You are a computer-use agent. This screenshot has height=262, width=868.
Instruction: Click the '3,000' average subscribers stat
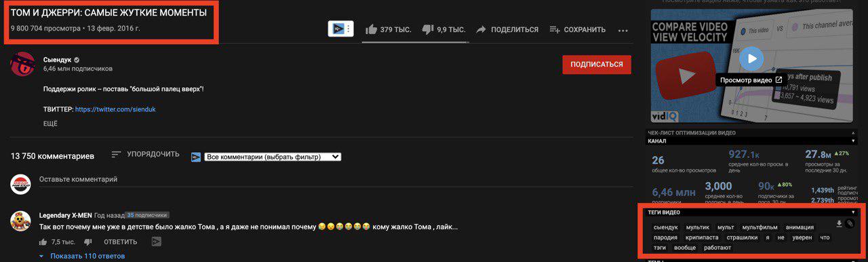click(x=718, y=186)
